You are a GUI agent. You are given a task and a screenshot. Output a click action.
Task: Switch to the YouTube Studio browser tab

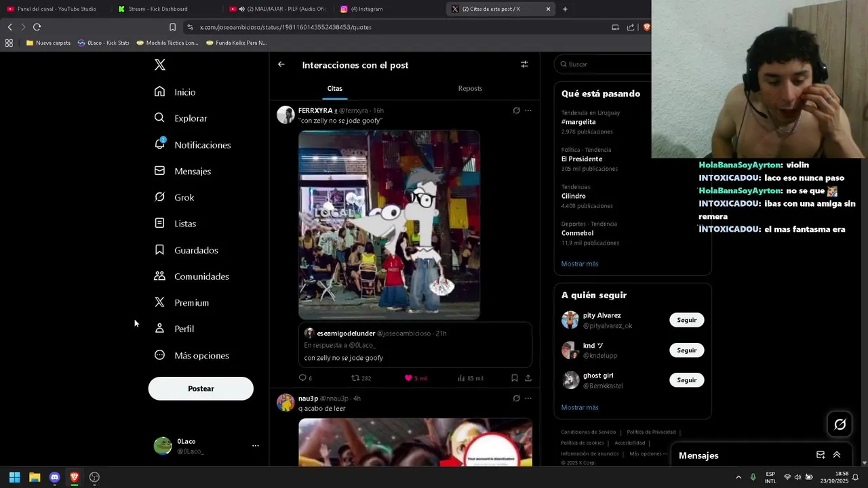point(56,9)
